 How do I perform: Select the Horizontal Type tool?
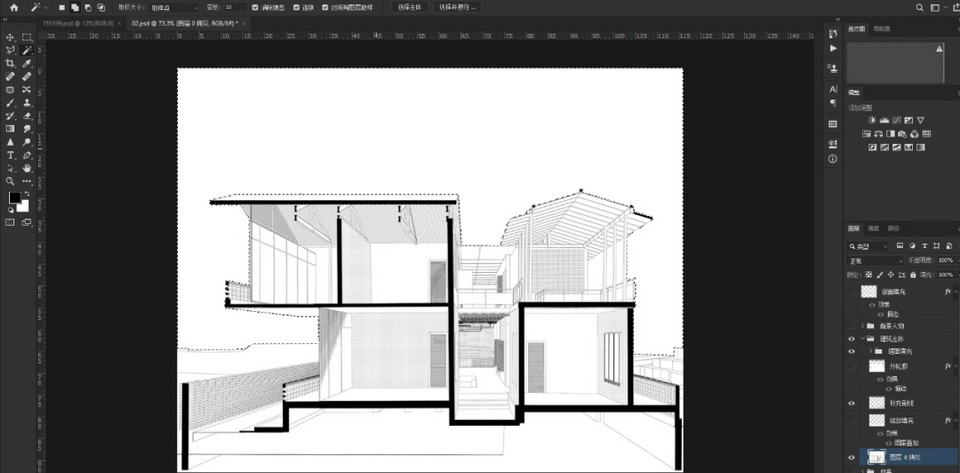10,155
